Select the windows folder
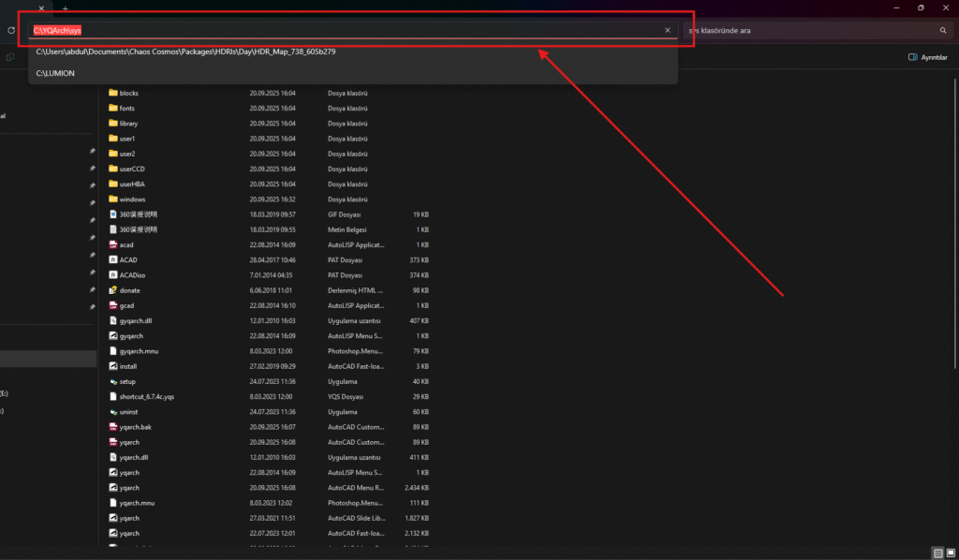The height and width of the screenshot is (560, 959). tap(132, 199)
